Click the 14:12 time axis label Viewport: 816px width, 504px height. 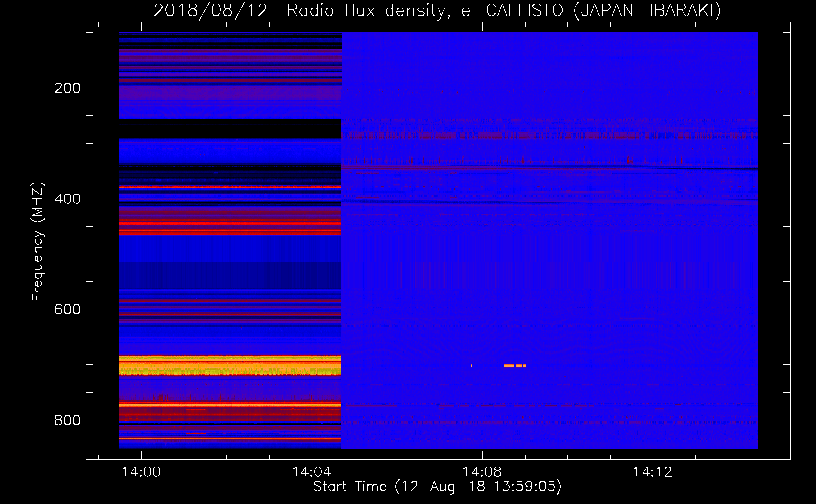(x=653, y=472)
